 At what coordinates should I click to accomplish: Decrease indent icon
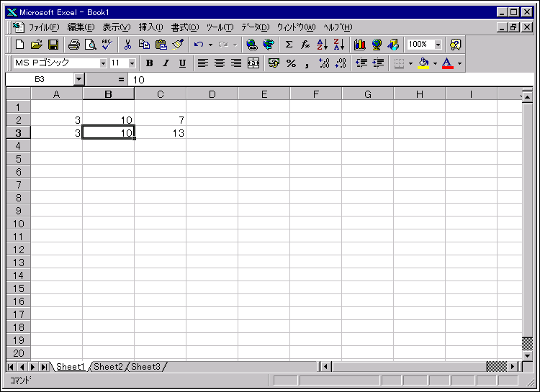point(361,63)
